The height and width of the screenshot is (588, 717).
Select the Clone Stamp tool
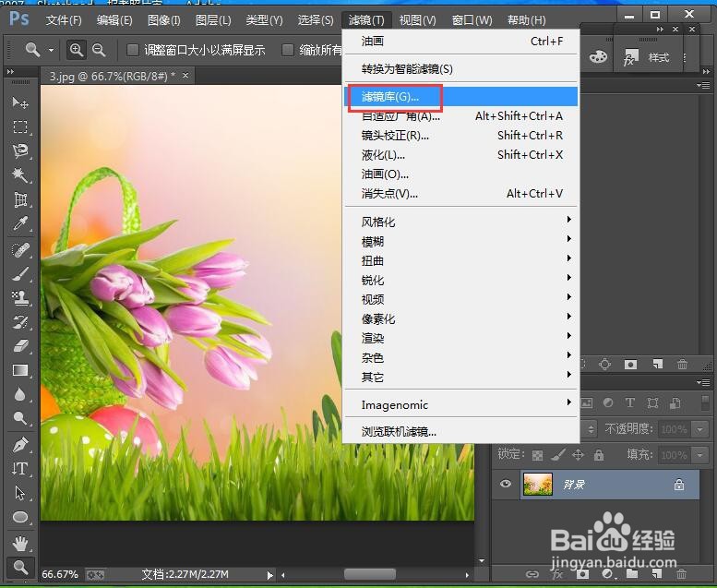tap(20, 298)
